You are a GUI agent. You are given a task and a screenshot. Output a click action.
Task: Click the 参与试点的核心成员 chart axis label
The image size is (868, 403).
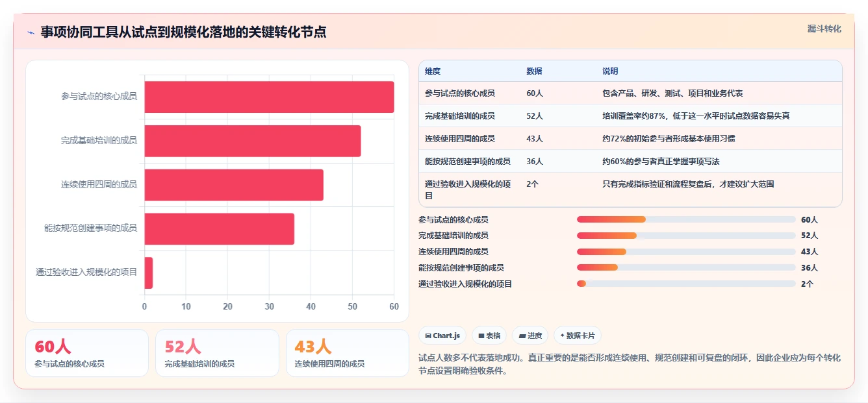pos(99,97)
